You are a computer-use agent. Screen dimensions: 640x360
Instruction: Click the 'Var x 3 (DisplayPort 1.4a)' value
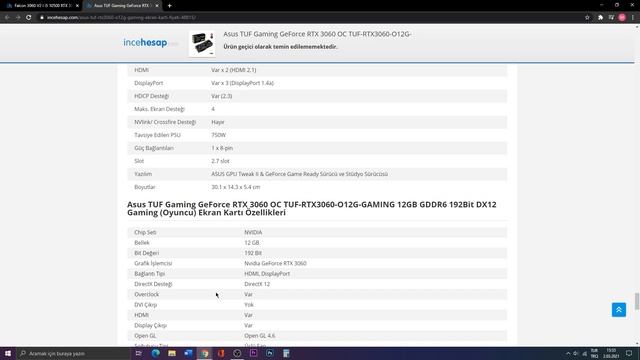(242, 83)
